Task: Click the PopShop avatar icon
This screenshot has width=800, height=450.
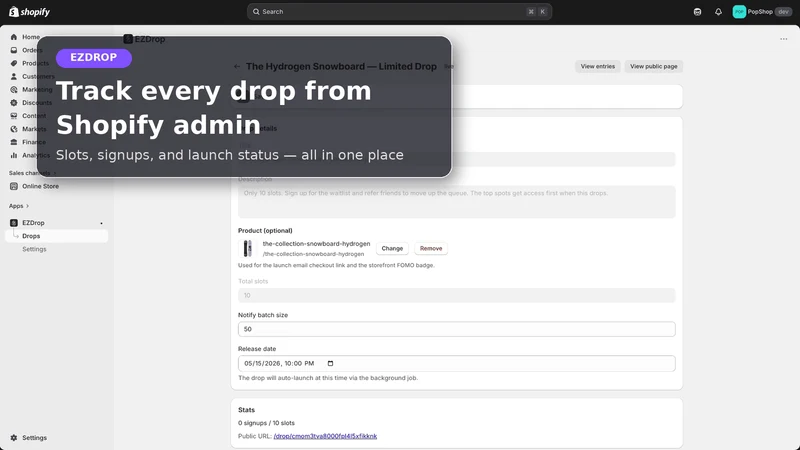Action: [739, 12]
